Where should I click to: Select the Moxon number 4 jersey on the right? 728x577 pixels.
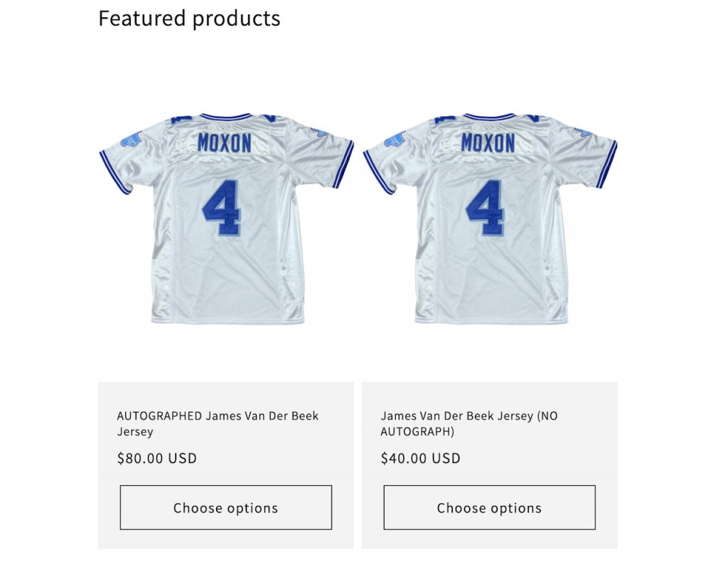point(488,221)
